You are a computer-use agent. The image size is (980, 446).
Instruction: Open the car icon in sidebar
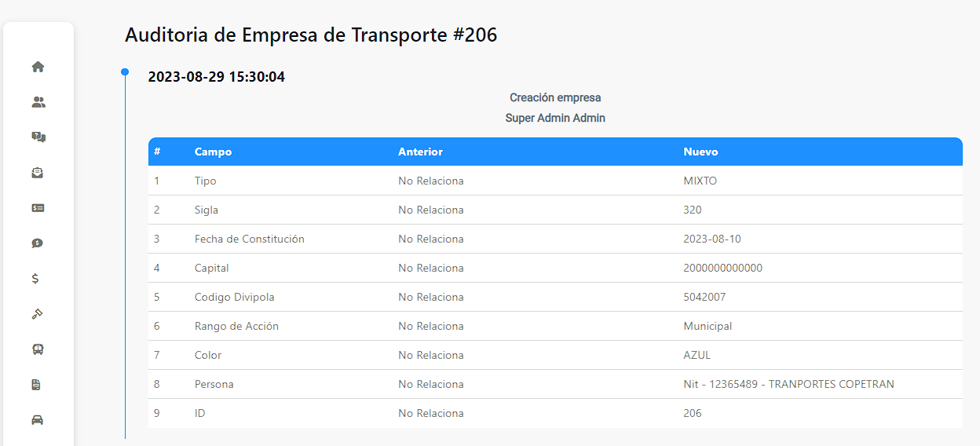pyautogui.click(x=38, y=420)
